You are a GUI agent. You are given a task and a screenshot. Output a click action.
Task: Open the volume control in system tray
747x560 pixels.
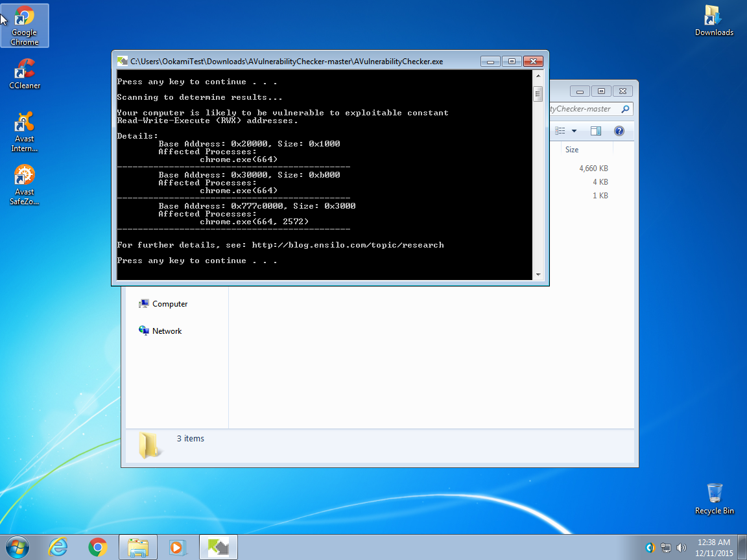682,548
